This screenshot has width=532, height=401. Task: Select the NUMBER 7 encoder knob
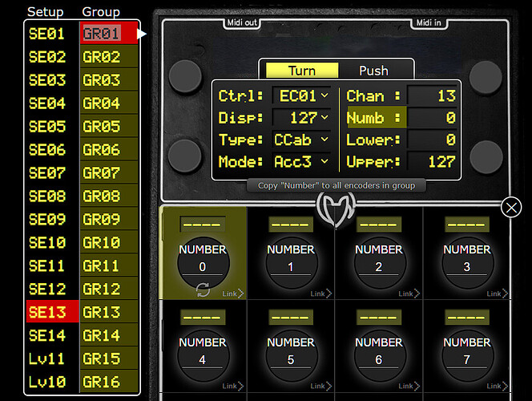468,355
